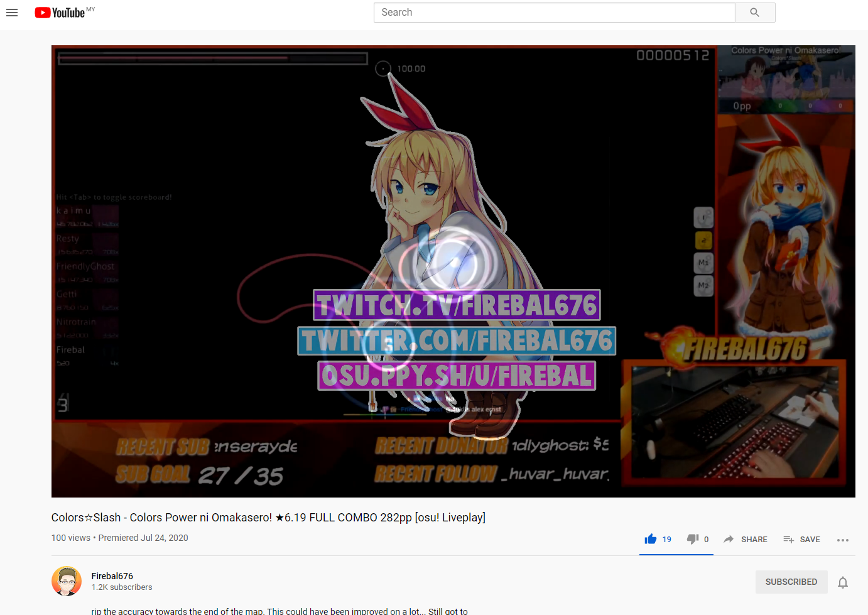
Task: Click the video description text
Action: [x=279, y=611]
